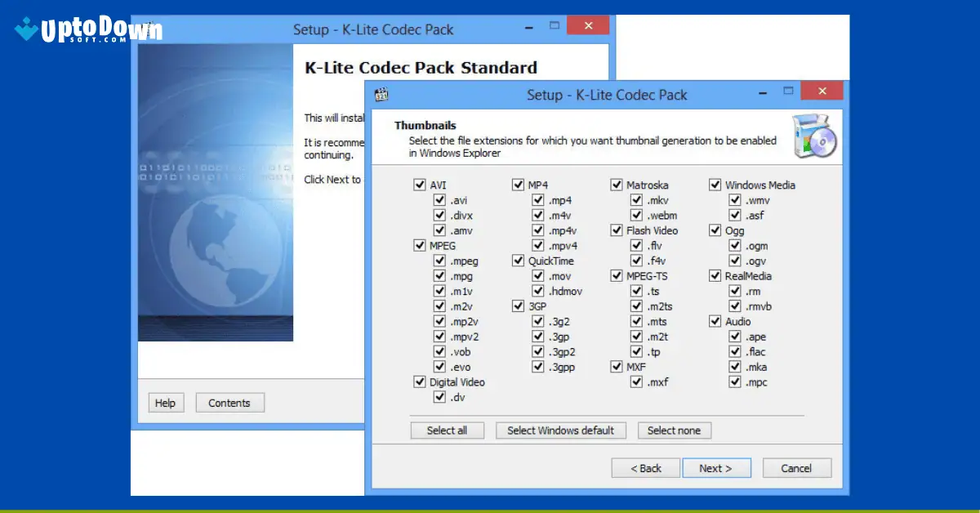Disable the .mkv thumbnail checkbox

point(636,199)
